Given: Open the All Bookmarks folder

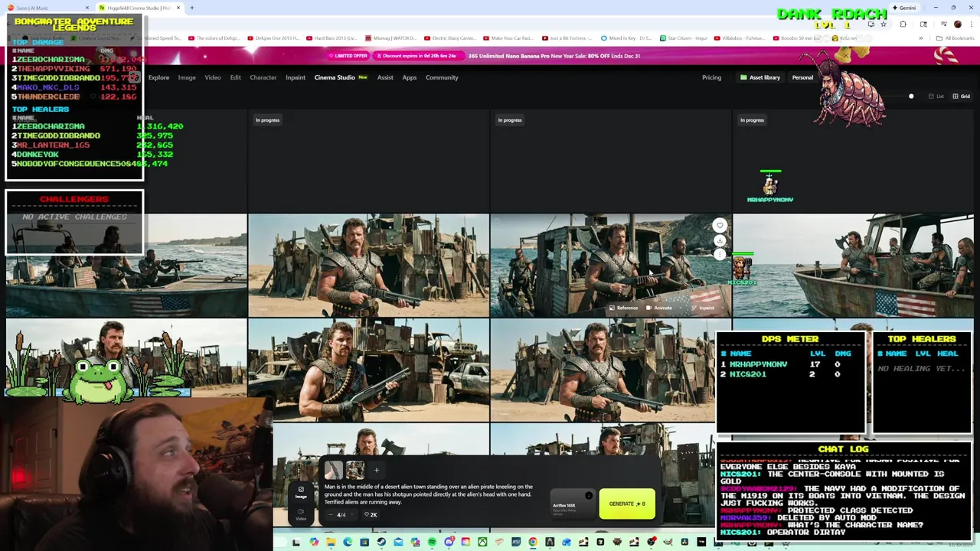Looking at the screenshot, I should click(955, 37).
